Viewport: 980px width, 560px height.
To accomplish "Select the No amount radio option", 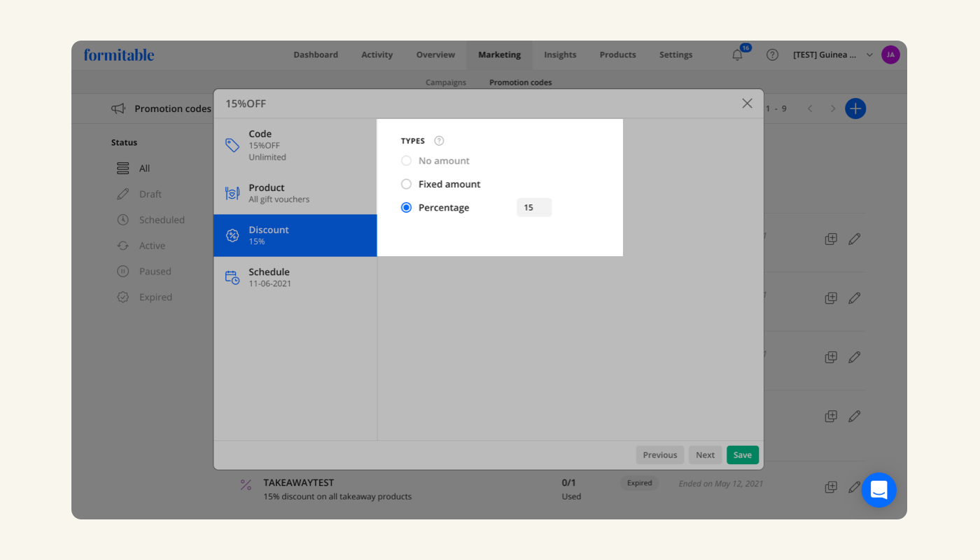I will [406, 161].
